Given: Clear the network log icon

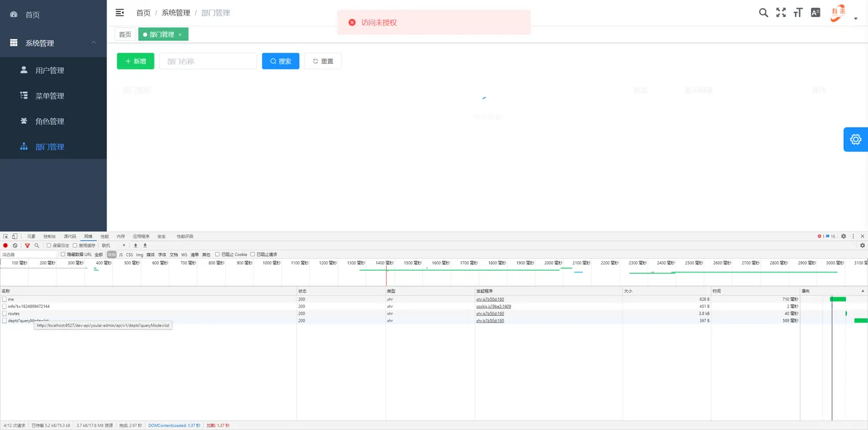Looking at the screenshot, I should coord(15,245).
